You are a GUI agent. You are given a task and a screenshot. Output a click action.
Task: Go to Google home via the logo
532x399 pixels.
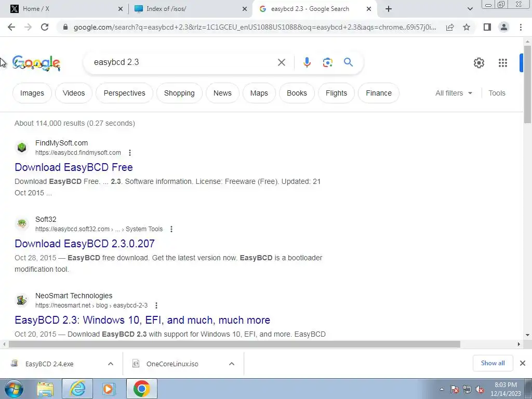pyautogui.click(x=36, y=63)
